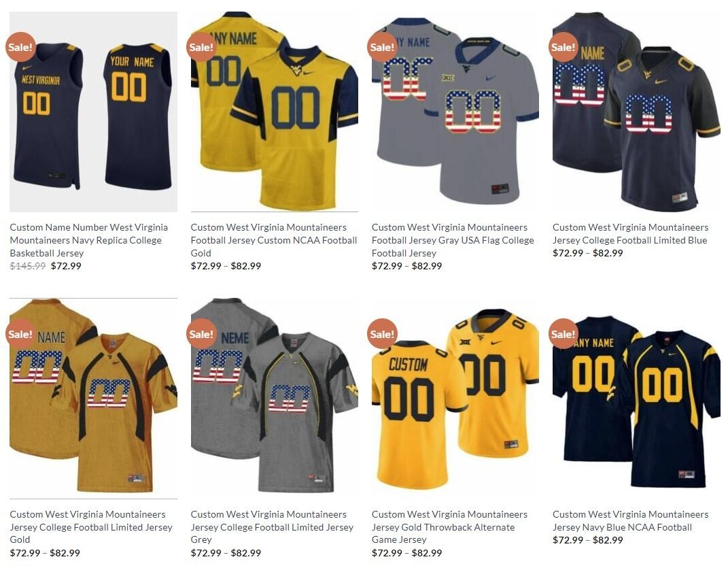Screen dimensions: 728x570
Task: Open Gray USA Flag College Football Jersey link
Action: point(453,240)
